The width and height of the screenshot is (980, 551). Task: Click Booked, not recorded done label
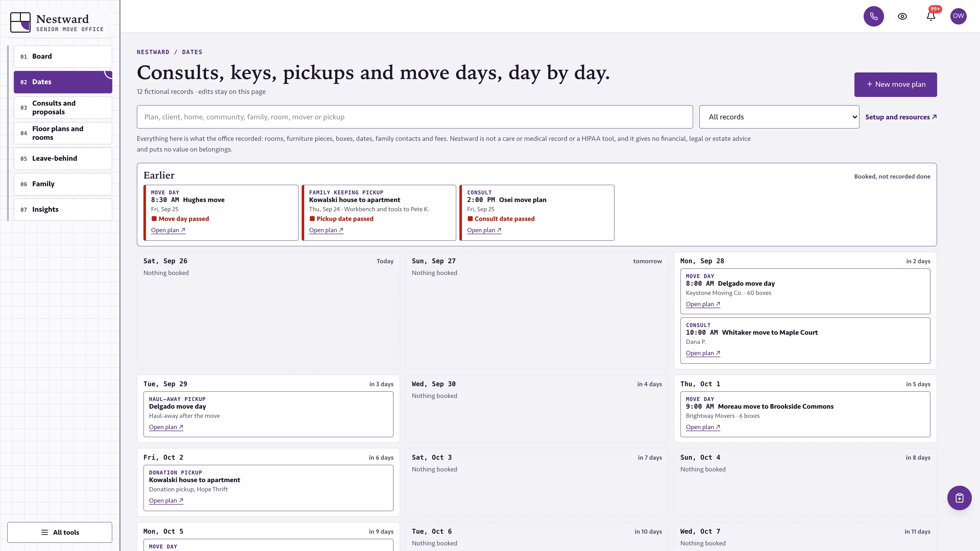pos(892,177)
